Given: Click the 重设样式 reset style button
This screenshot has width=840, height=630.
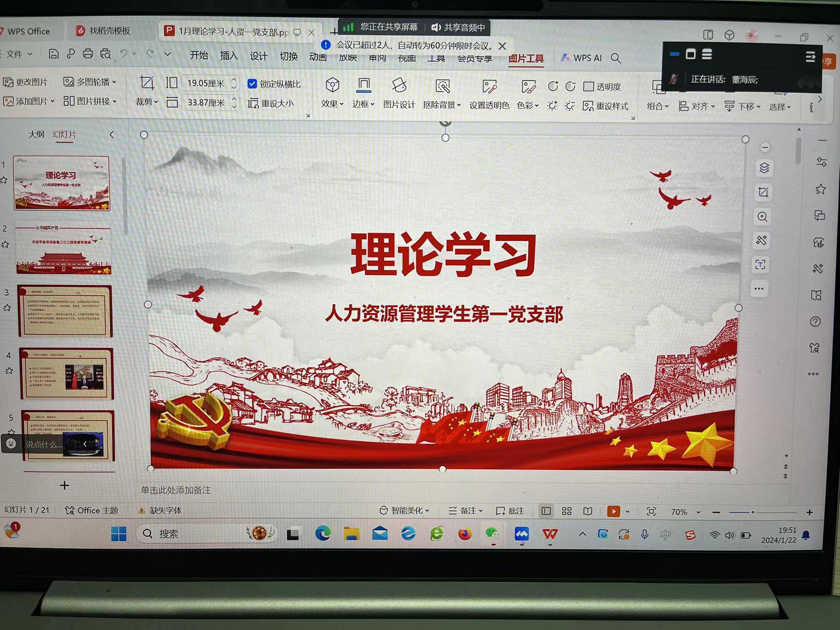Looking at the screenshot, I should [x=606, y=106].
